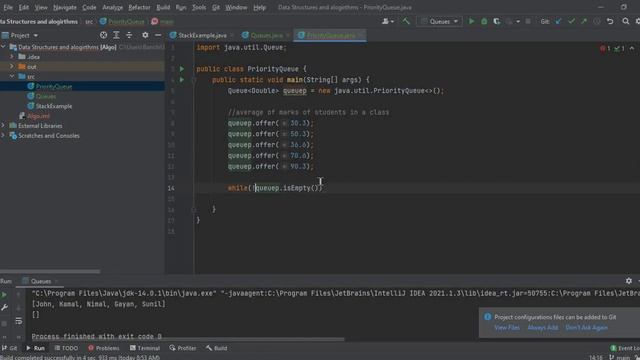Open the Git tool window button
Viewport: 640px width, 360px height.
(9, 348)
